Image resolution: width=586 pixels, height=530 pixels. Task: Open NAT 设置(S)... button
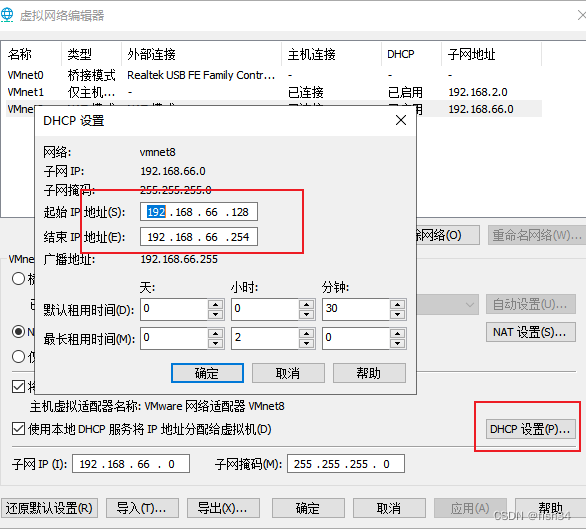click(x=530, y=332)
